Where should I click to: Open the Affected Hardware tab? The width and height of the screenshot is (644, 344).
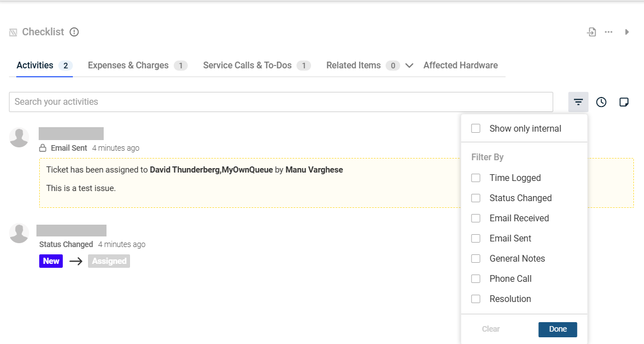pyautogui.click(x=460, y=66)
